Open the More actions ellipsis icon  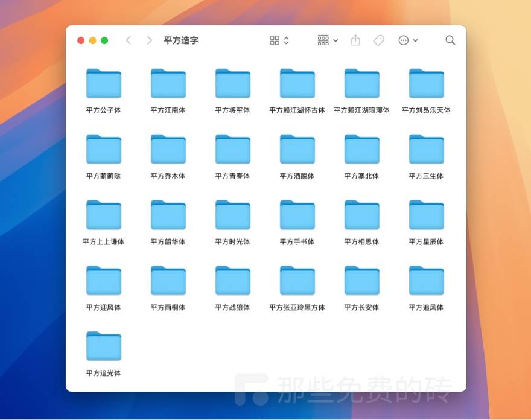pos(403,40)
